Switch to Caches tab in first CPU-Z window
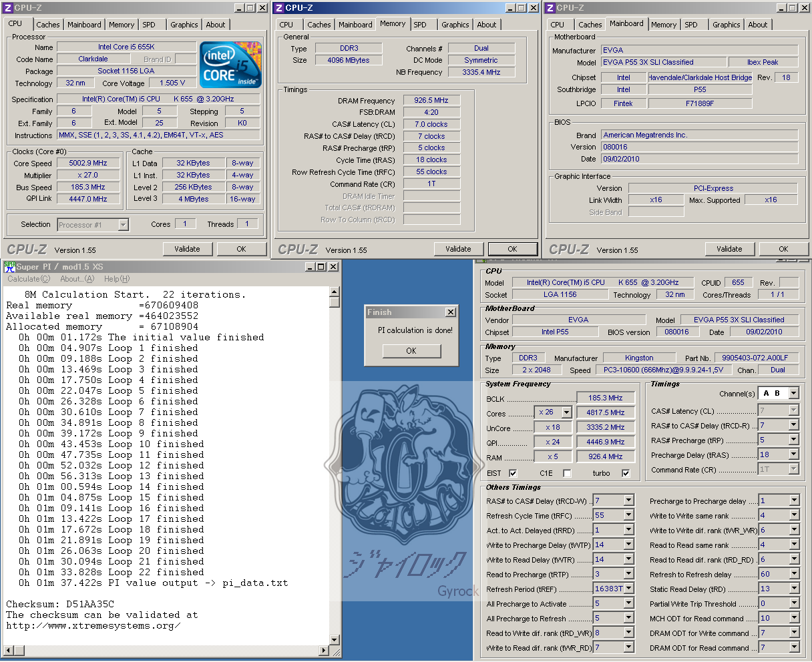This screenshot has width=812, height=662. coord(48,25)
